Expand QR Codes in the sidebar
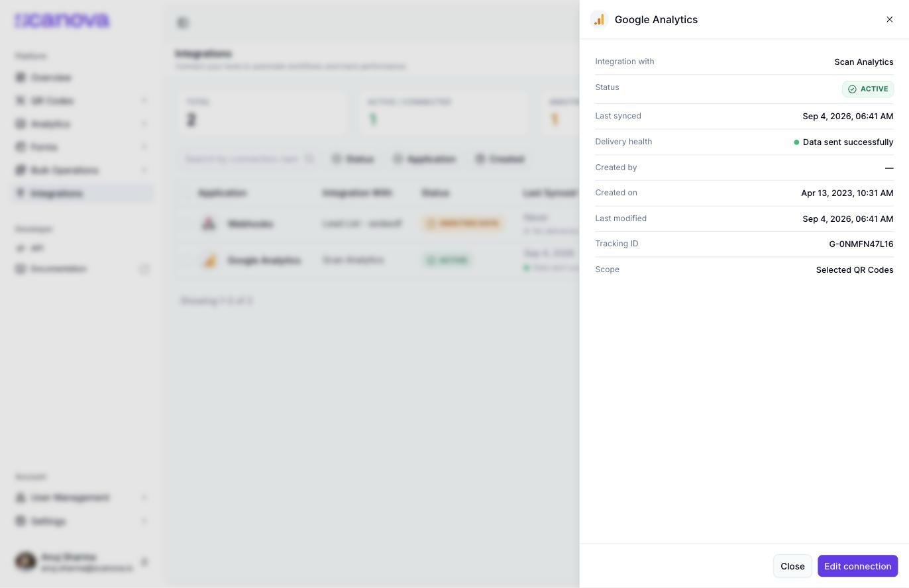The width and height of the screenshot is (909, 588). [82, 101]
